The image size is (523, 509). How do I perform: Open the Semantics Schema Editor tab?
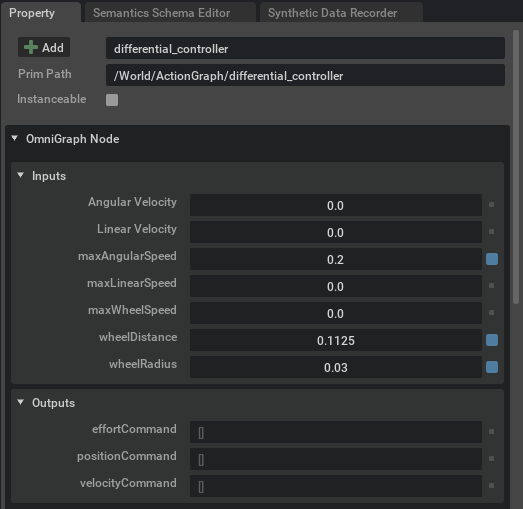coord(170,13)
